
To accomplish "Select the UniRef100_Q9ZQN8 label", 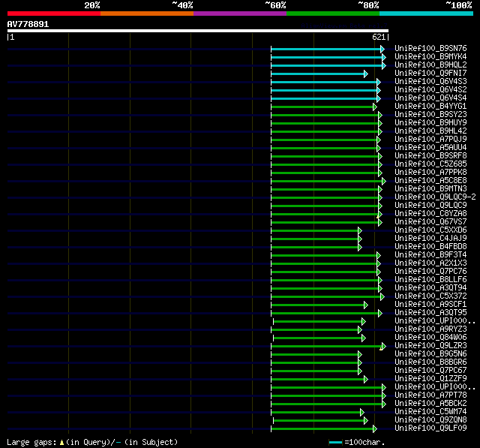I will [430, 420].
